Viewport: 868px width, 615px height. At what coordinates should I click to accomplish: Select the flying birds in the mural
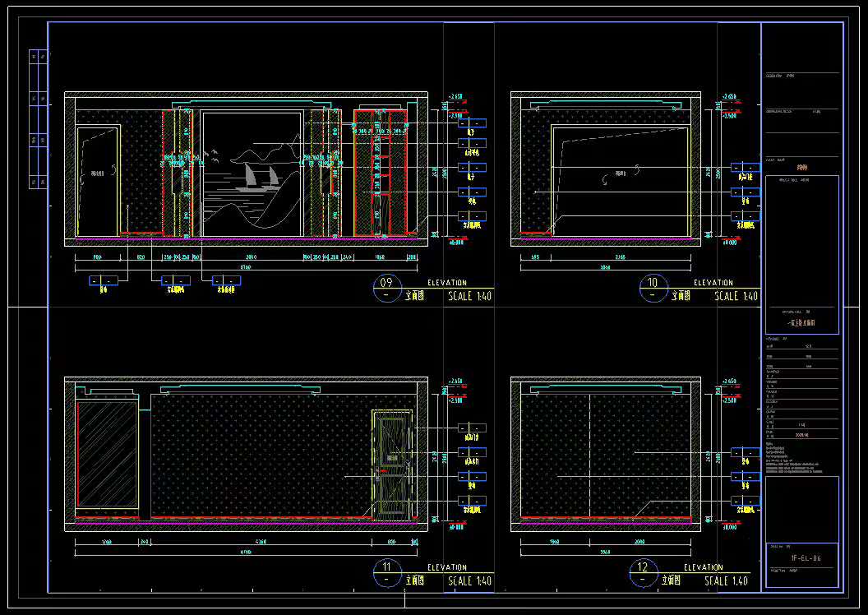[215, 152]
